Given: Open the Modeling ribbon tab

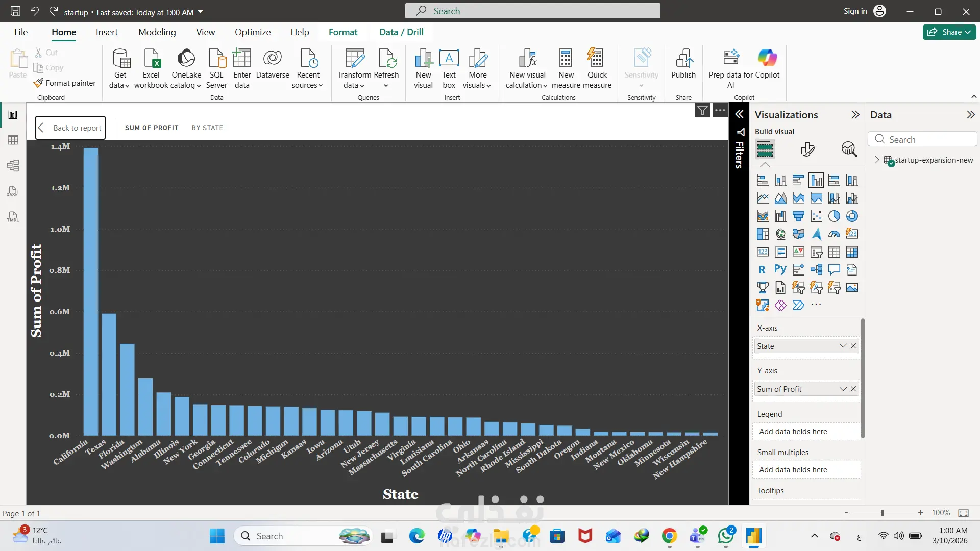Looking at the screenshot, I should (x=157, y=32).
